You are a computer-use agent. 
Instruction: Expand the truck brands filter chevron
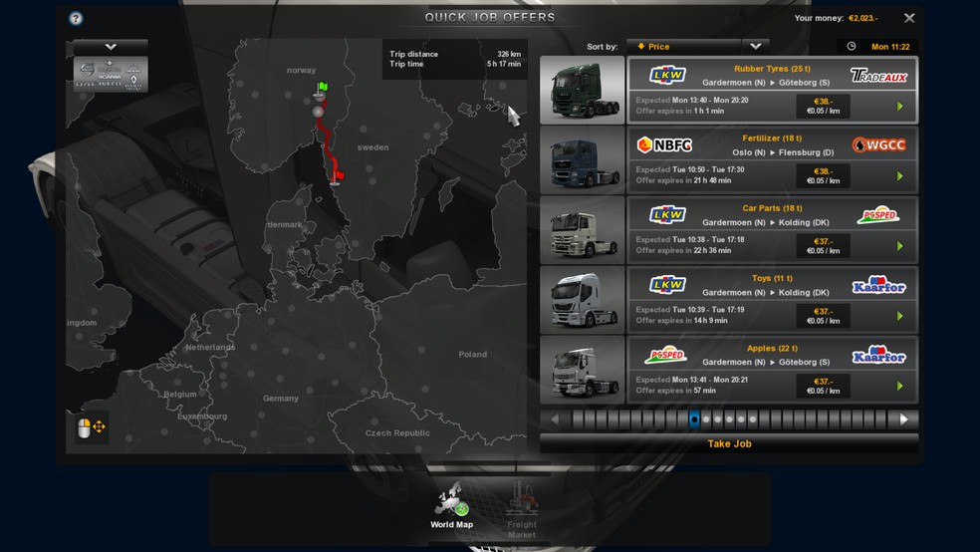(x=111, y=47)
